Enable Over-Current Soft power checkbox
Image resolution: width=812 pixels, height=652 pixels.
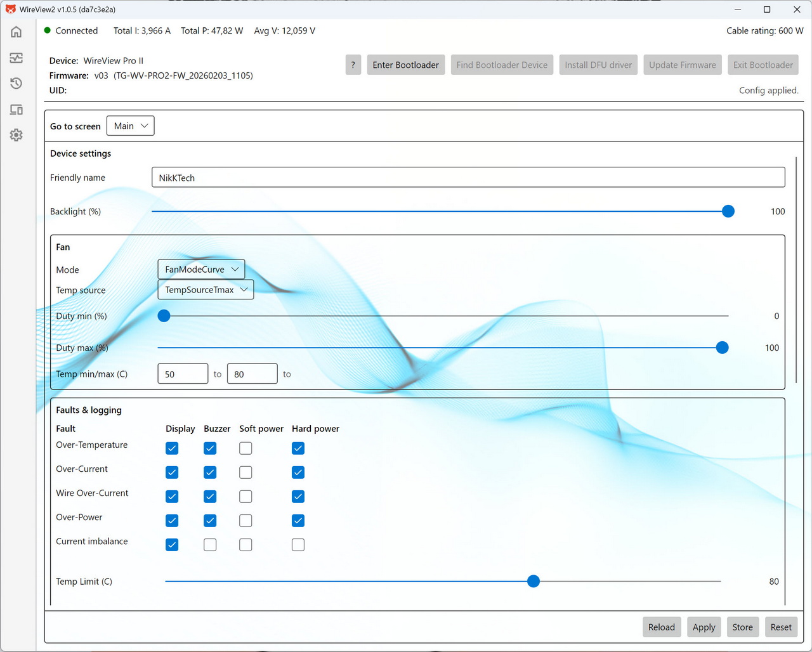[246, 473]
